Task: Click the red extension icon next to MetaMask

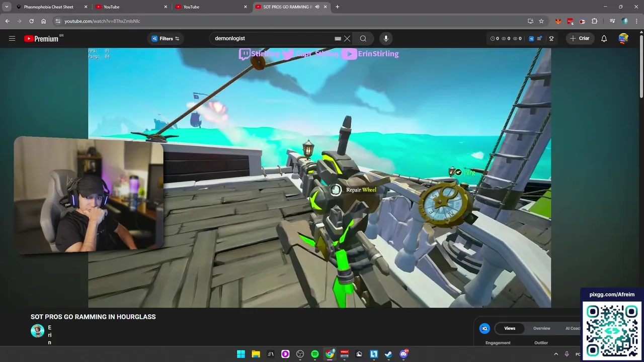Action: (x=570, y=21)
